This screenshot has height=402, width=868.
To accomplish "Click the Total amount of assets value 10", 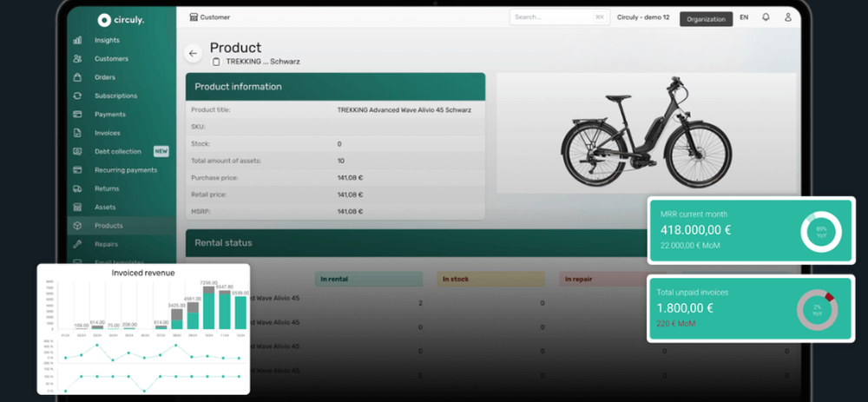I will click(340, 161).
